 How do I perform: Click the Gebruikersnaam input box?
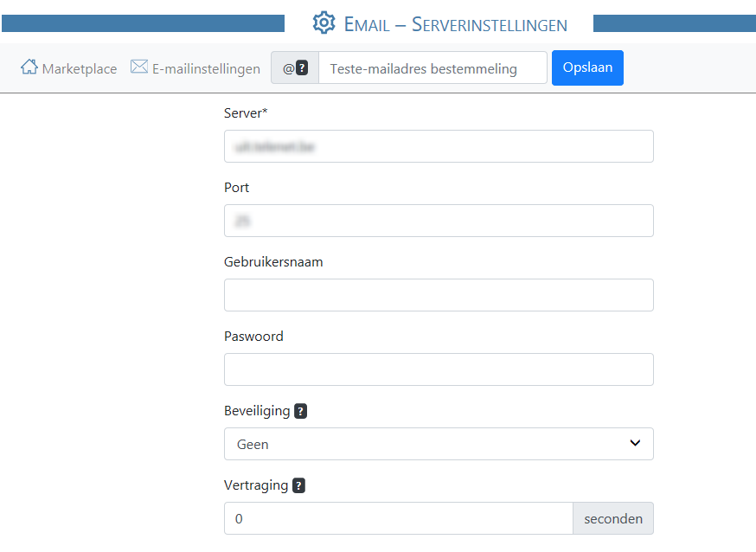(439, 295)
